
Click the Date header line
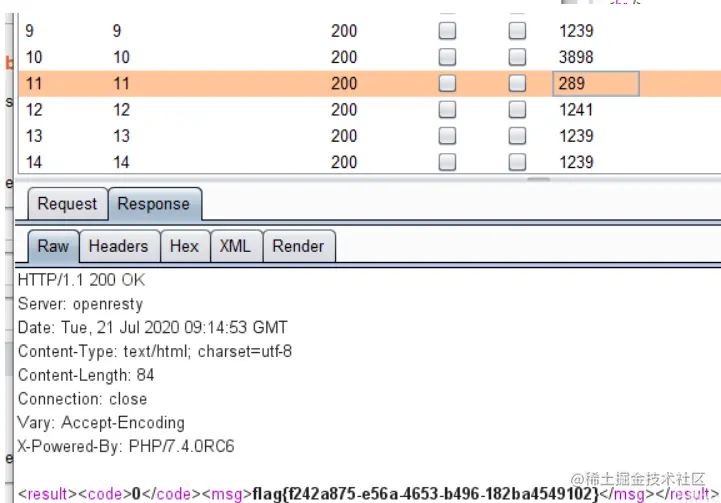coord(153,327)
